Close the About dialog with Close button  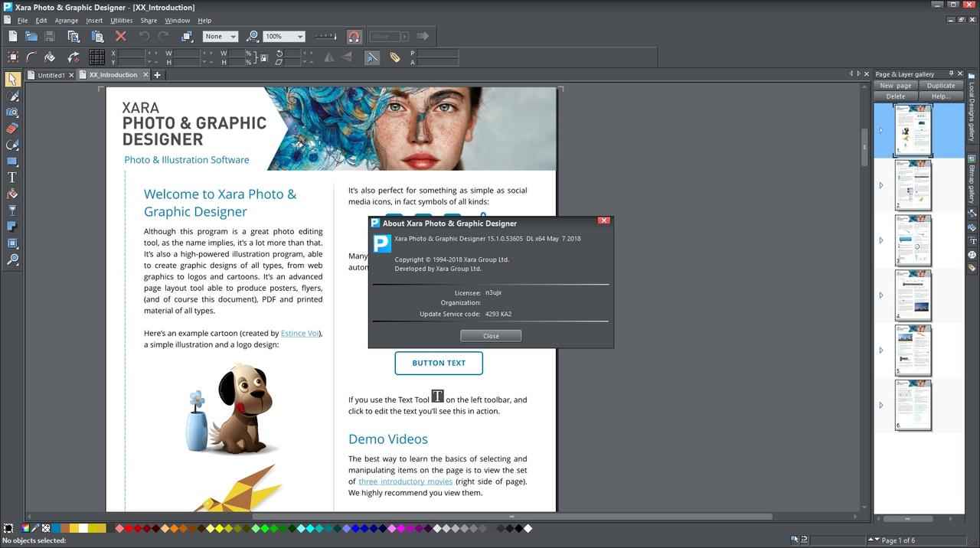tap(491, 336)
